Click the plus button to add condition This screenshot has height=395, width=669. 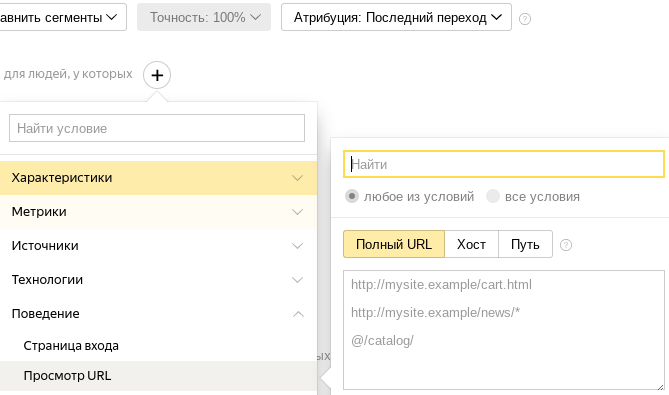(x=157, y=75)
